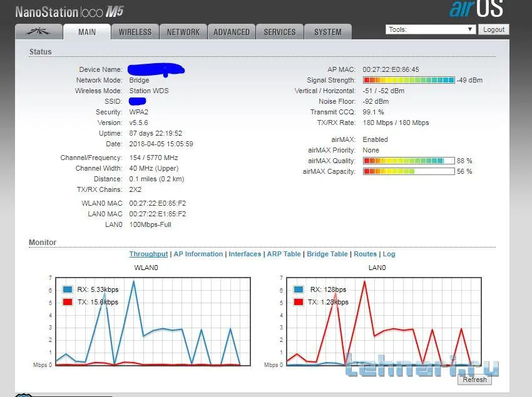Image resolution: width=532 pixels, height=397 pixels.
Task: Click the red TX legend square in LAN0 chart
Action: click(x=299, y=302)
